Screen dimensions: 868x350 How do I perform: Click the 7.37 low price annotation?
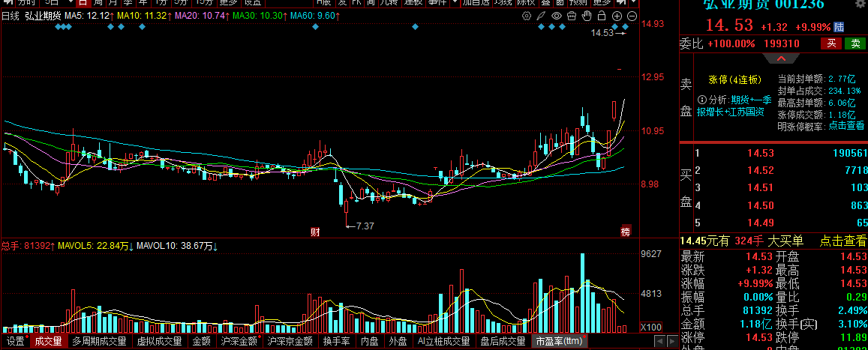coord(365,226)
